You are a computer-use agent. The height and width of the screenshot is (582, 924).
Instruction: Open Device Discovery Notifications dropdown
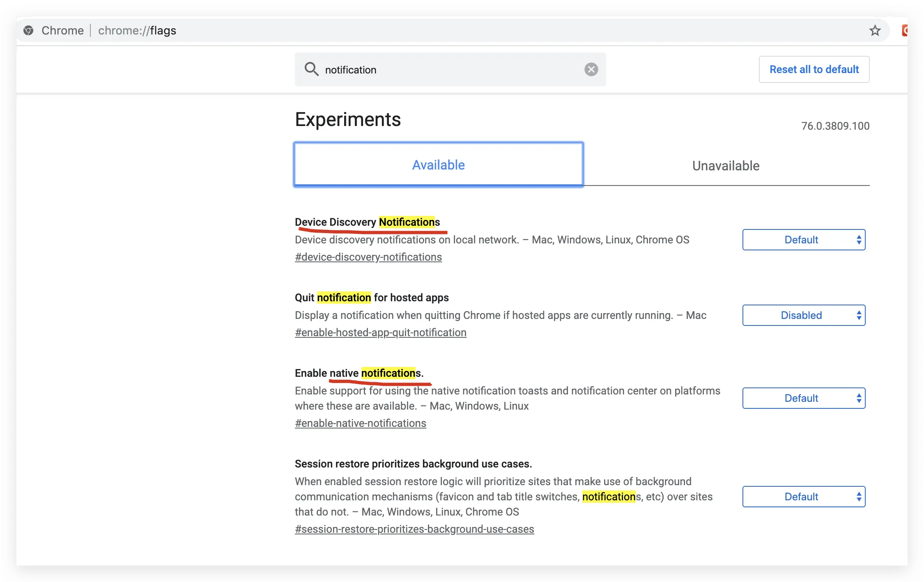click(x=803, y=240)
